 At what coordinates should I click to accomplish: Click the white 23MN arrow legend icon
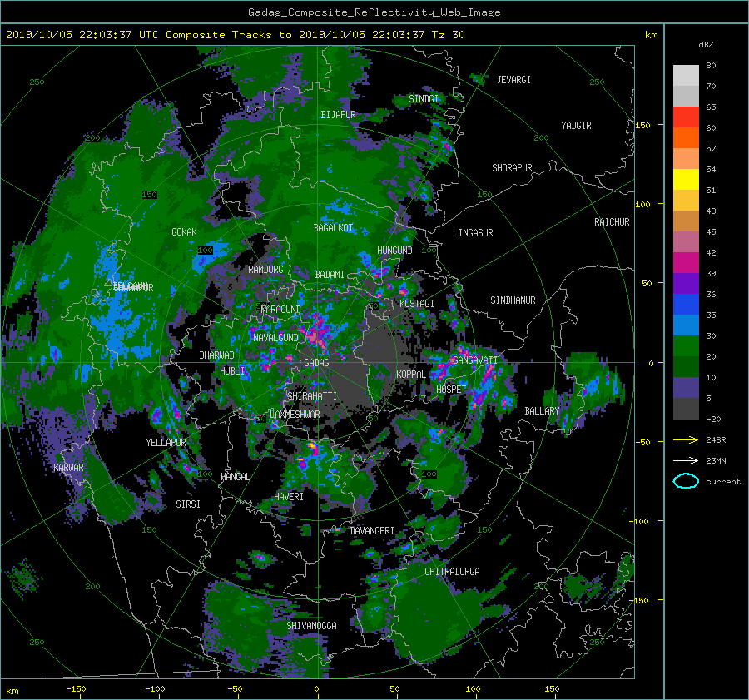686,460
